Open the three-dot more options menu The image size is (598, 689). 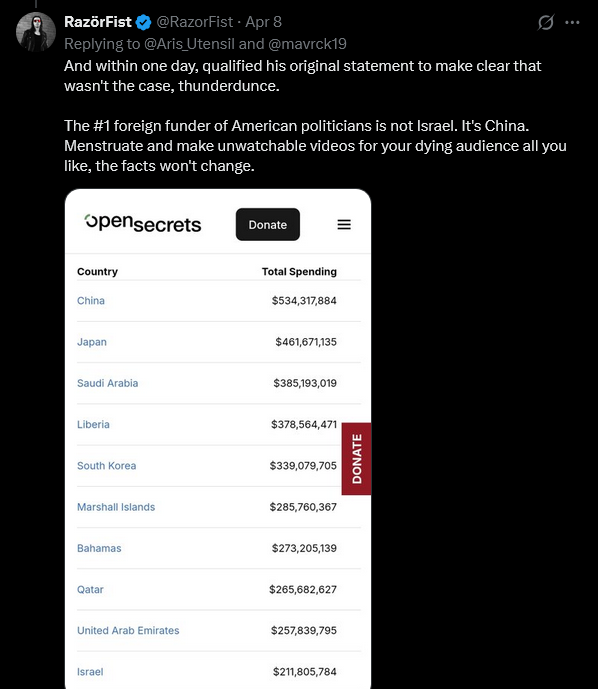click(x=572, y=22)
